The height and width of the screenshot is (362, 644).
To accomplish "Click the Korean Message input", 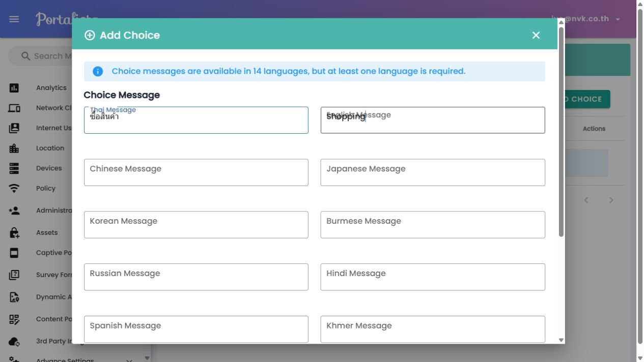I will pos(196,225).
